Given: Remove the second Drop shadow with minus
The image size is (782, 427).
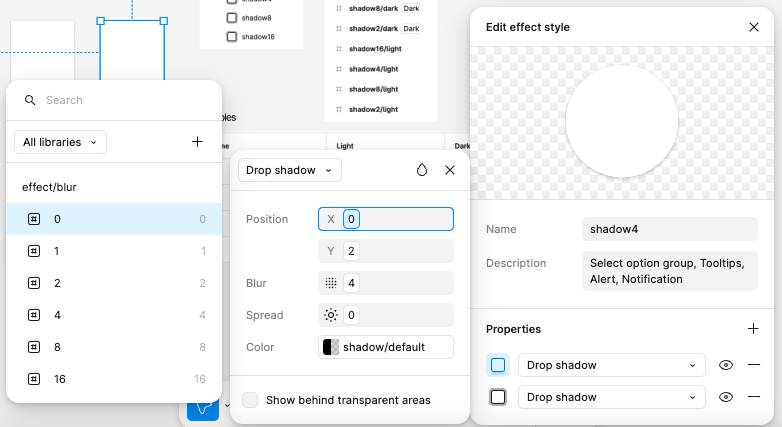Looking at the screenshot, I should click(x=754, y=397).
